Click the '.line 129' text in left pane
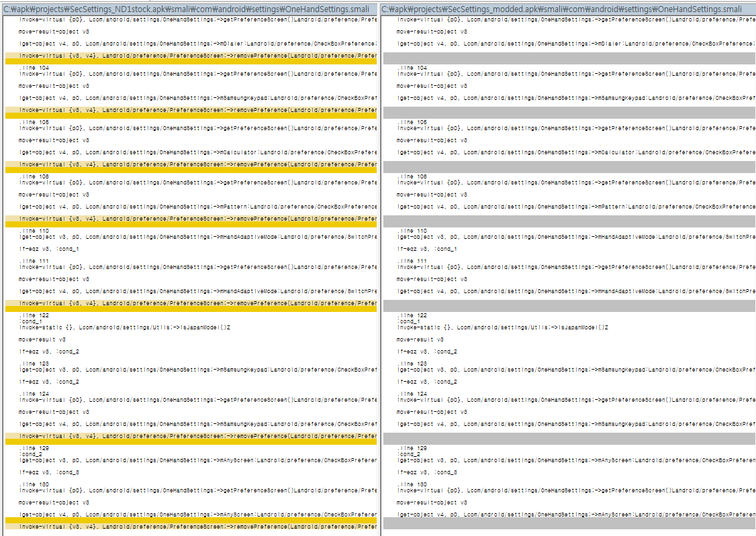The width and height of the screenshot is (756, 536). coord(34,448)
